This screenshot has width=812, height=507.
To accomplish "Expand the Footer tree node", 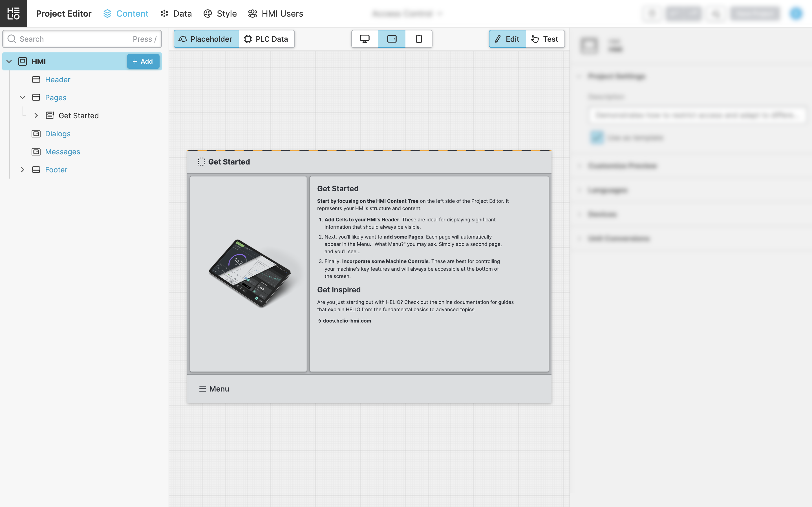I will tap(23, 170).
